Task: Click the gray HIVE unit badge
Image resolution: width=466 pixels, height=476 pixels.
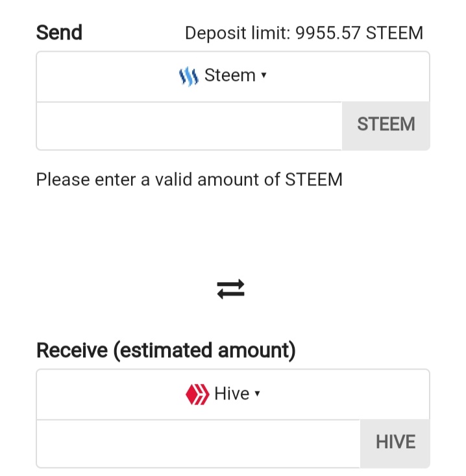Action: tap(395, 444)
